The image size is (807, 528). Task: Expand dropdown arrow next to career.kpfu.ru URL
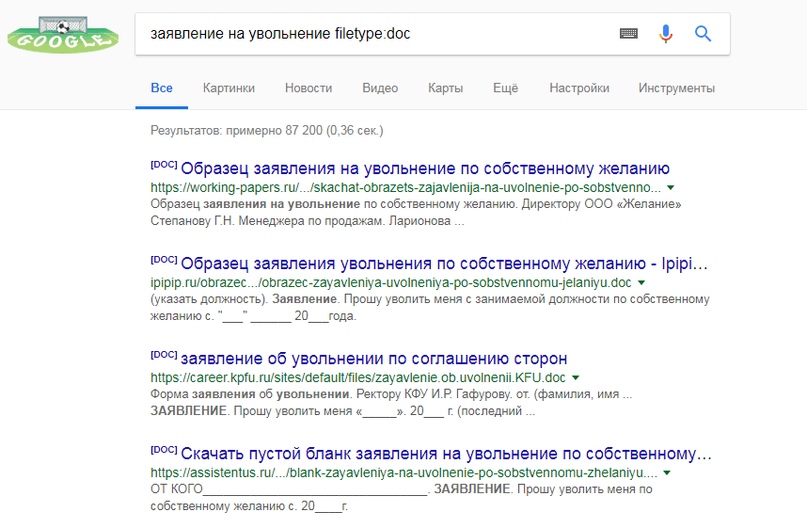coord(576,378)
